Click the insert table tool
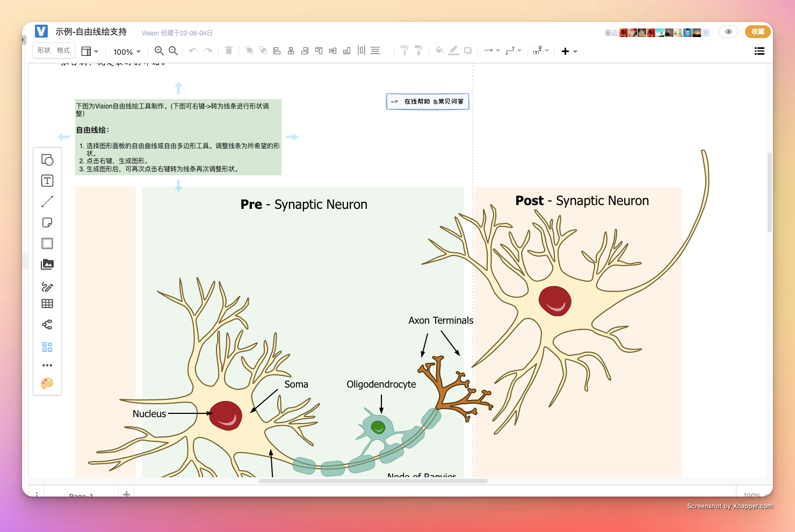This screenshot has height=532, width=795. [x=47, y=303]
